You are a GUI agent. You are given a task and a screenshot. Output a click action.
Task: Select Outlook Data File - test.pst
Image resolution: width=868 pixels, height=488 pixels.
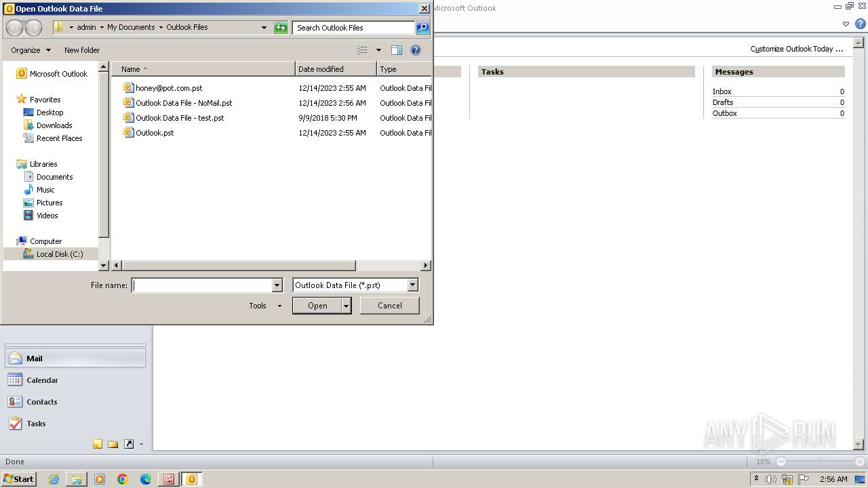pyautogui.click(x=180, y=118)
